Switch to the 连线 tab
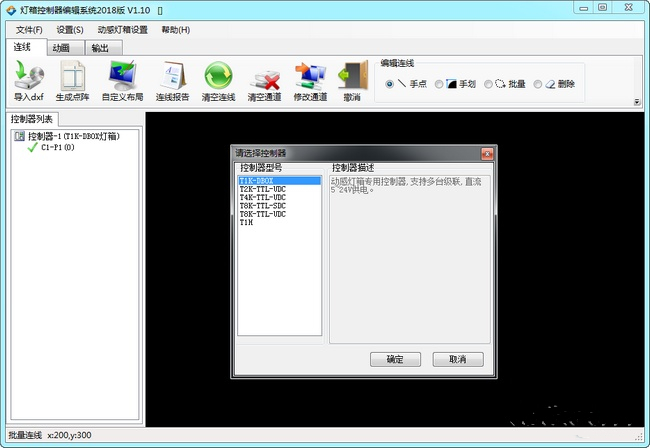Screen dimensions: 650x448 tap(26, 47)
